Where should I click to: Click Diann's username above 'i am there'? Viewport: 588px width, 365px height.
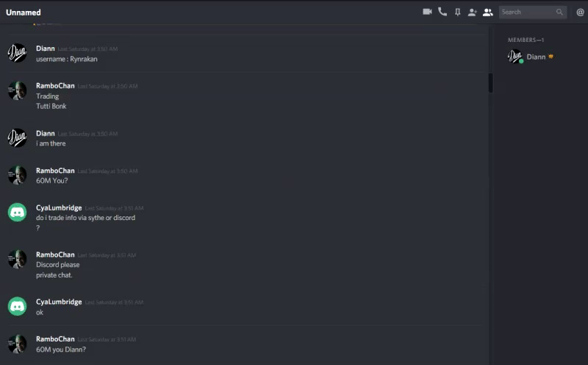46,133
